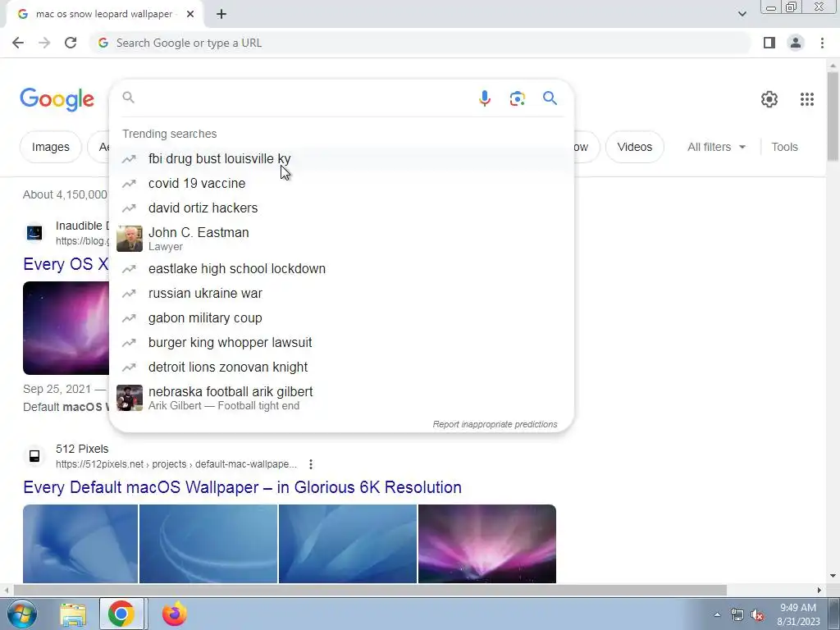Click the network tray icon

click(737, 614)
